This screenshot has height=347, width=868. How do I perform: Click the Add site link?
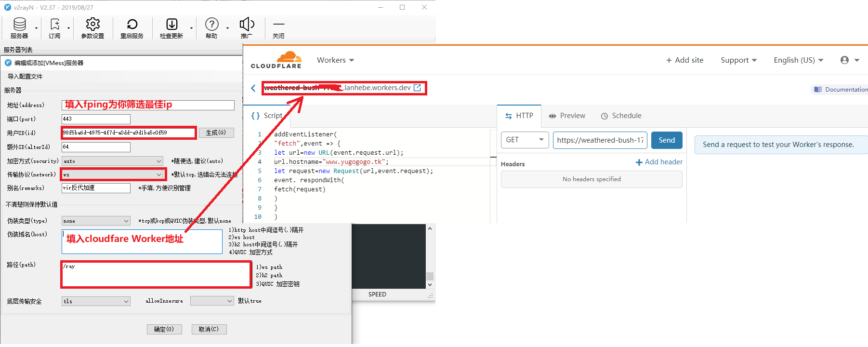pos(684,60)
